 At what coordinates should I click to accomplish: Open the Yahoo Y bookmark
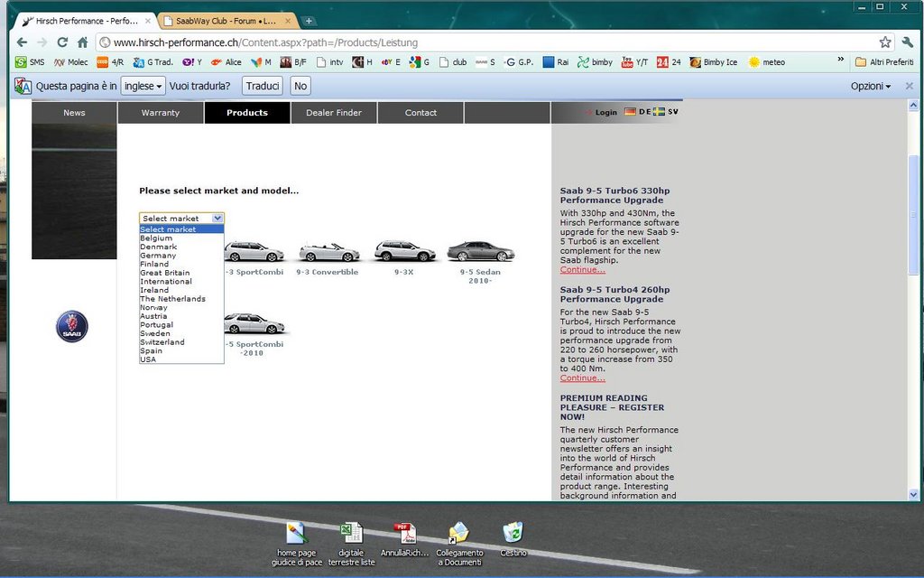click(x=192, y=62)
